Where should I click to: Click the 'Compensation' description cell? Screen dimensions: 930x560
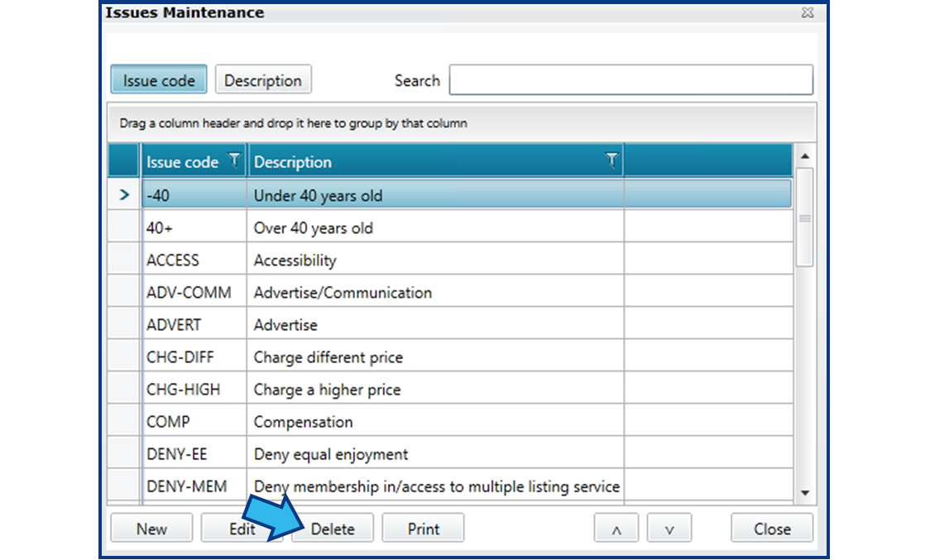[435, 422]
